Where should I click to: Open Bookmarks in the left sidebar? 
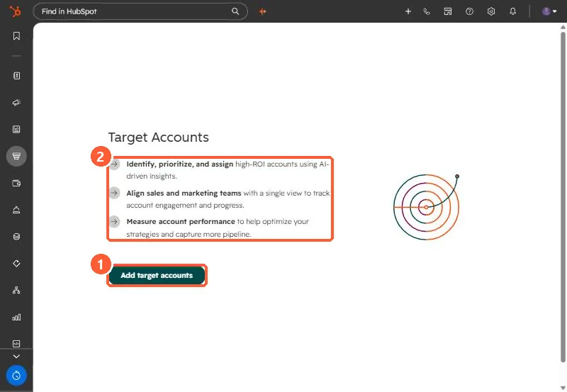[x=16, y=36]
